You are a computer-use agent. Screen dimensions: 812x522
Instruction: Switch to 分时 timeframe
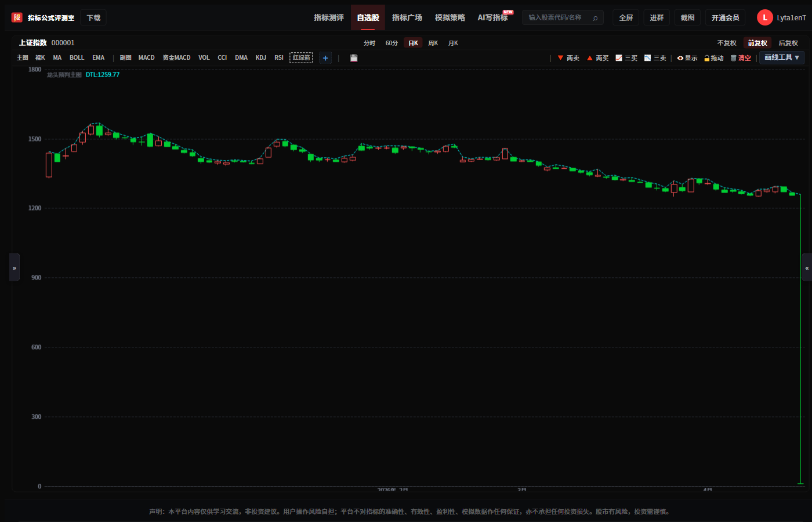(369, 43)
